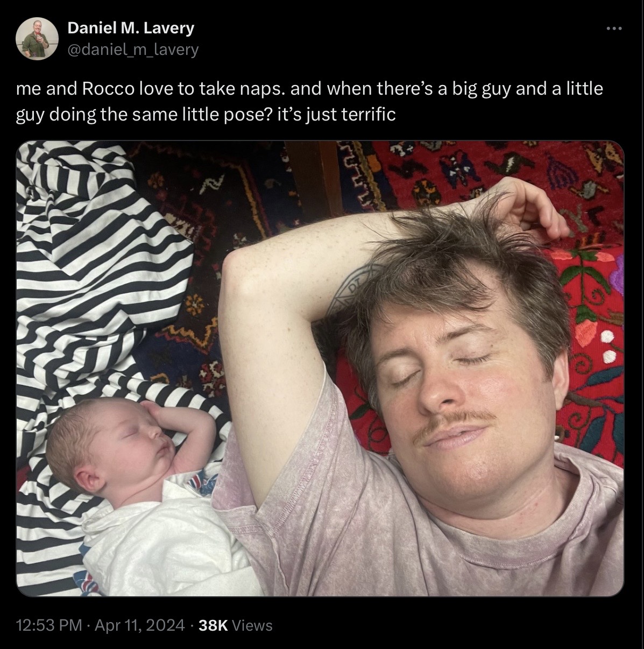Click the word Views beside 38K
644x649 pixels.
[253, 625]
